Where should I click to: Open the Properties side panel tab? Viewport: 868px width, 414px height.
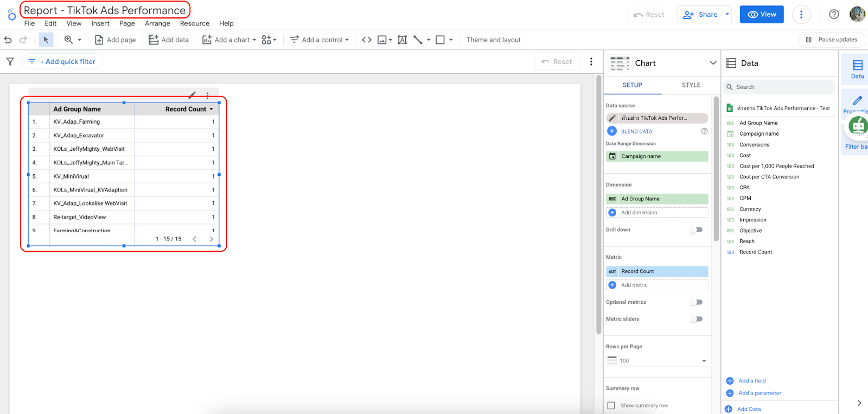click(x=857, y=104)
